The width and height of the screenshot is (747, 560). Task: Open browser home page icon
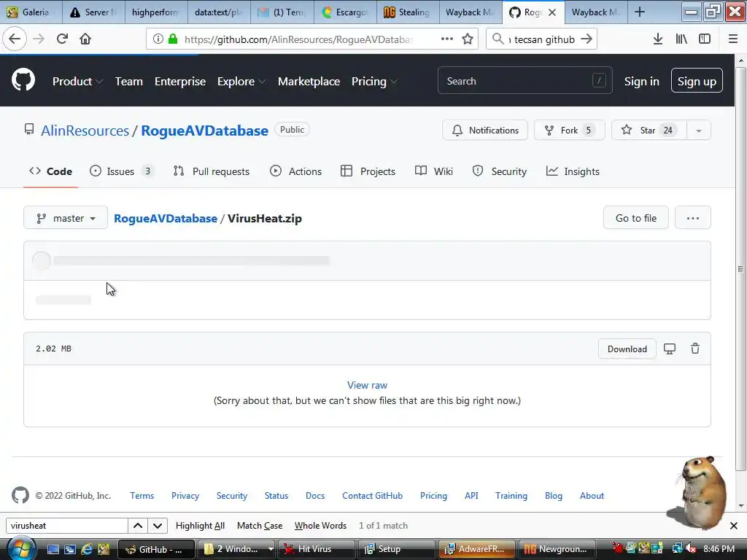point(85,39)
